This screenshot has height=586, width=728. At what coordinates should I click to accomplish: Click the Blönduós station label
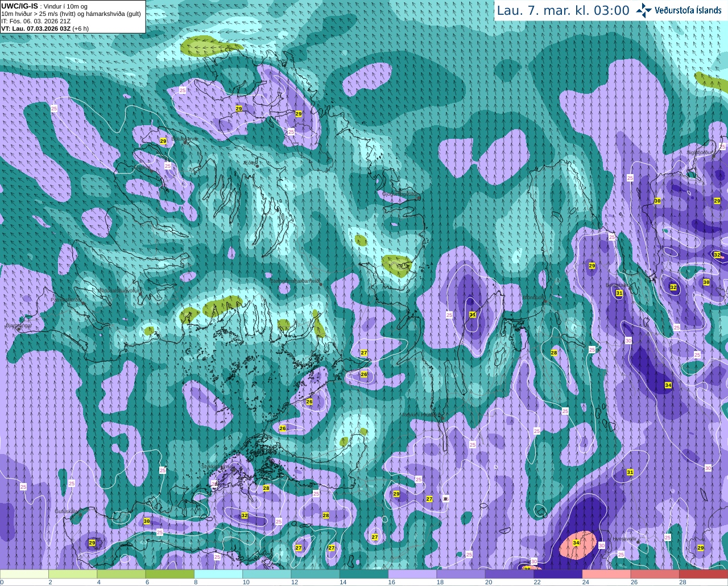click(x=533, y=298)
